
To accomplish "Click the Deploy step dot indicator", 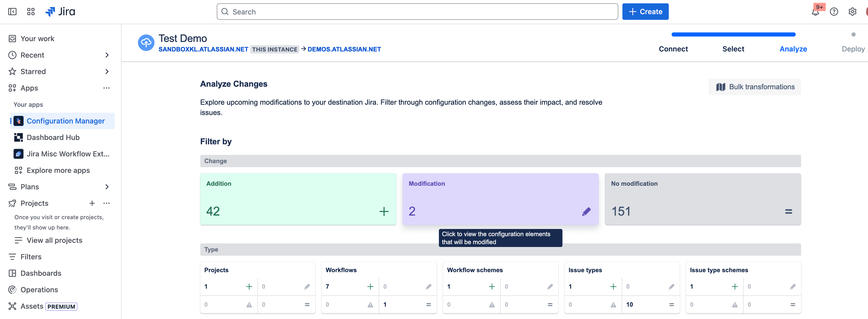I will pyautogui.click(x=854, y=34).
